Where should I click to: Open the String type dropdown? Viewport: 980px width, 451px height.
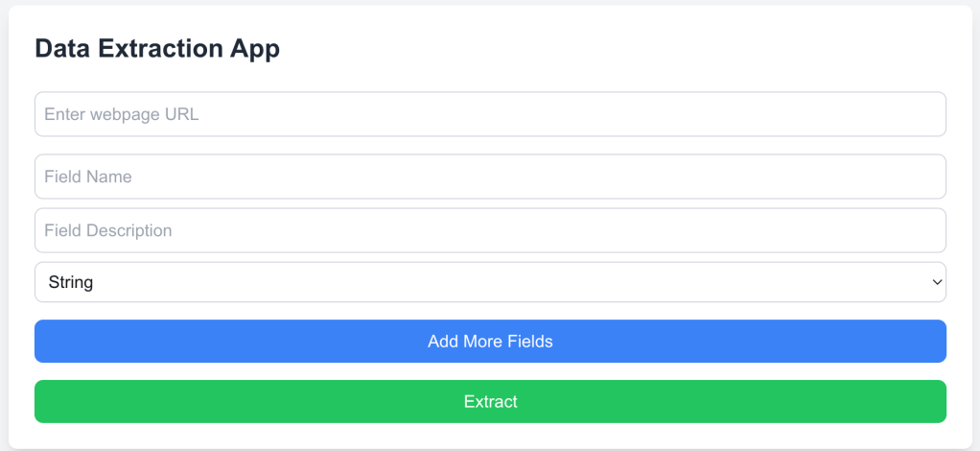(x=490, y=282)
